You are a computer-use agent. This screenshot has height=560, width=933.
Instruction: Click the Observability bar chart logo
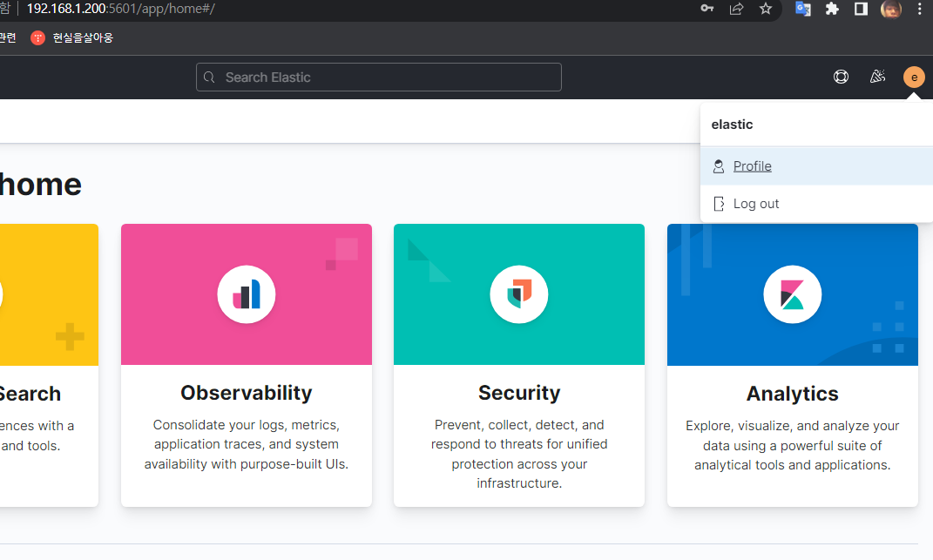click(247, 294)
